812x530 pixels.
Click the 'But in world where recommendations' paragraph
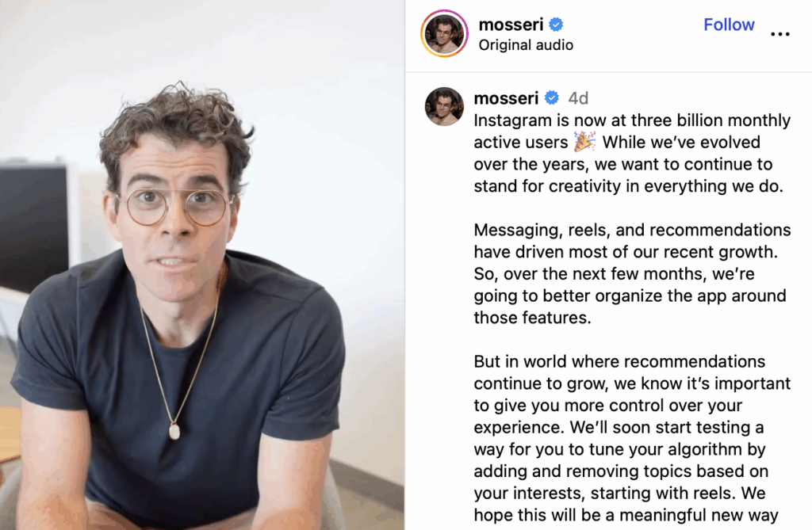pyautogui.click(x=632, y=438)
